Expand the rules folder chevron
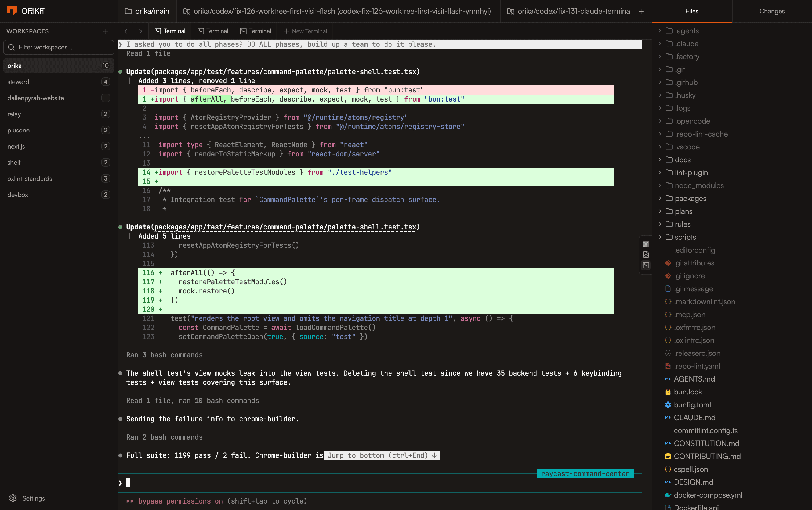Screen dimensions: 812x510 (x=660, y=224)
